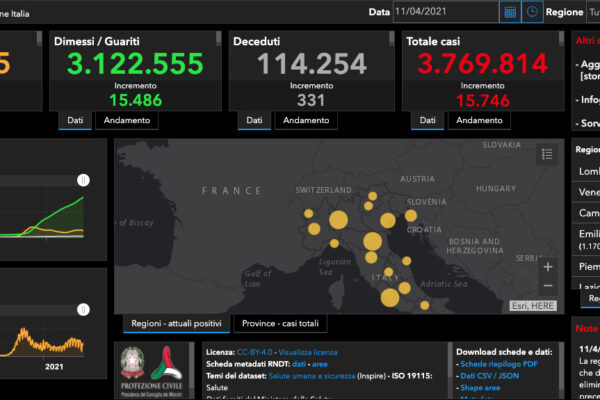This screenshot has height=400, width=600.
Task: Select Regioni - attuali positivi map tab
Action: click(176, 324)
